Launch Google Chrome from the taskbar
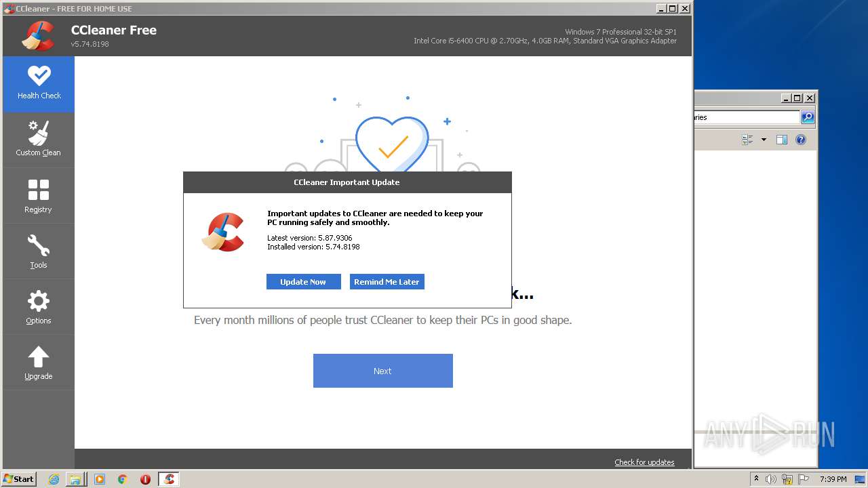This screenshot has height=488, width=868. (x=122, y=479)
